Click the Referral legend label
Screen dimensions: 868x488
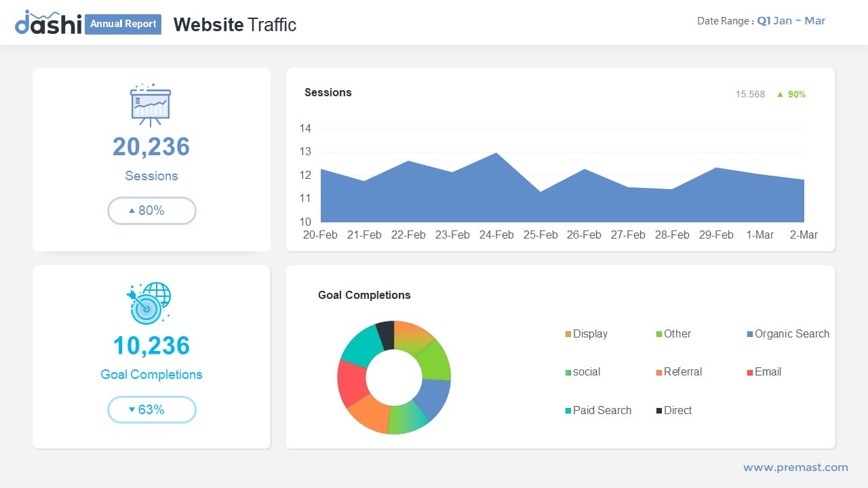point(683,372)
